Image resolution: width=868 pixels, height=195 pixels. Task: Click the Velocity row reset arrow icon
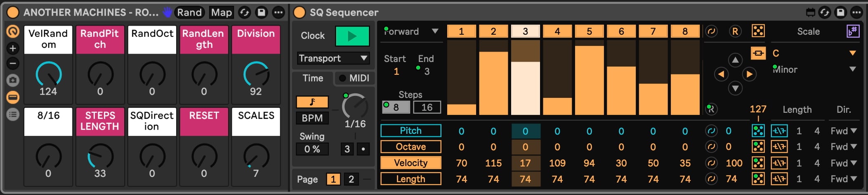[x=712, y=163]
